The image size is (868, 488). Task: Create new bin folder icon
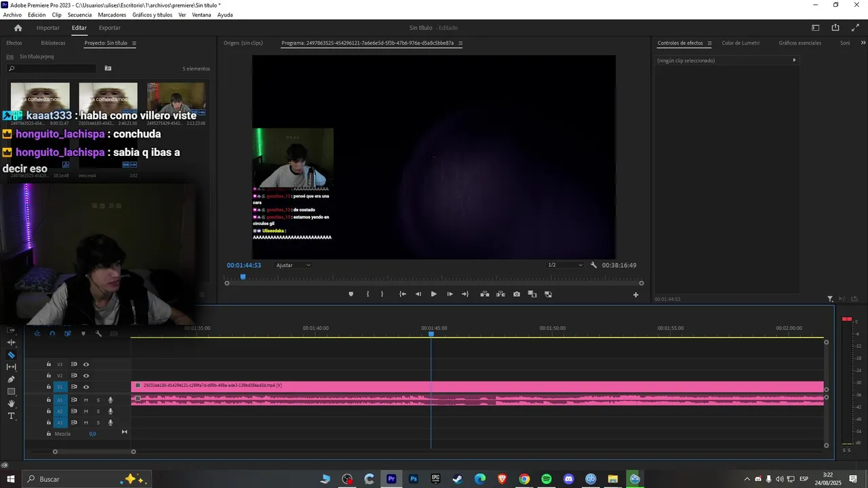click(108, 68)
